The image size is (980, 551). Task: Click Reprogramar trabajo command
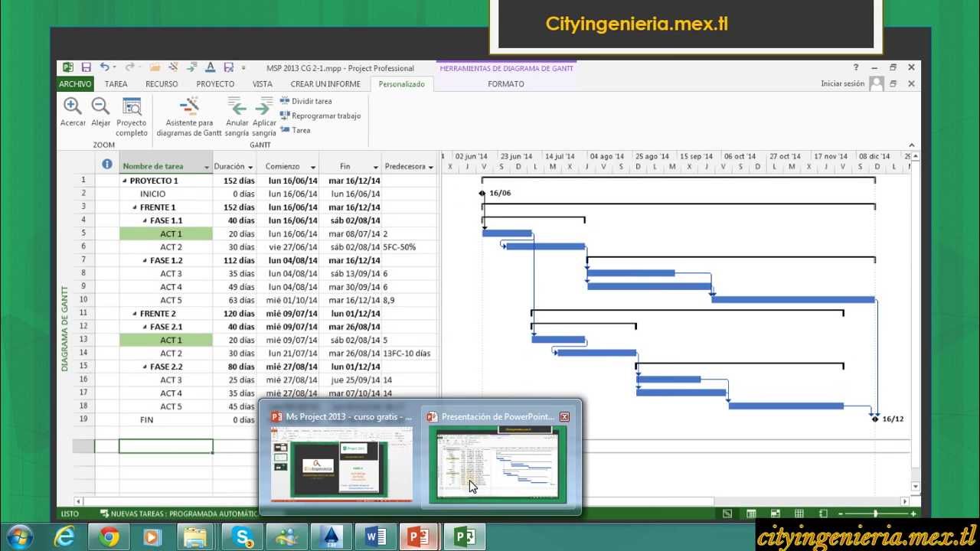(x=320, y=116)
